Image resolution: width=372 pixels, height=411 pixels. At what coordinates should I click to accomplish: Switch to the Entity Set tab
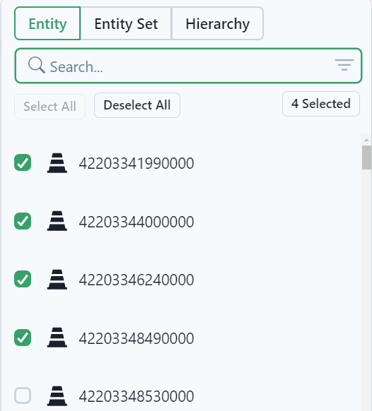(126, 24)
